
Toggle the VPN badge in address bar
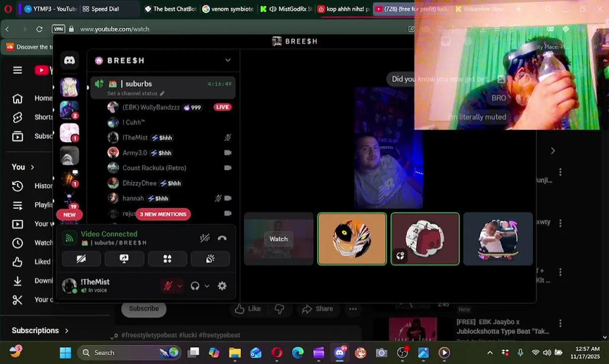59,29
